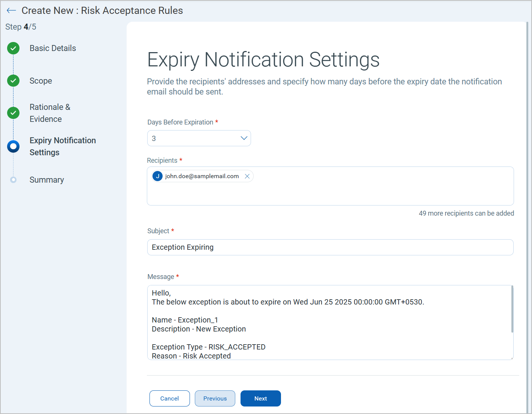Click the back arrow to exit wizard
The height and width of the screenshot is (414, 532).
[x=11, y=10]
